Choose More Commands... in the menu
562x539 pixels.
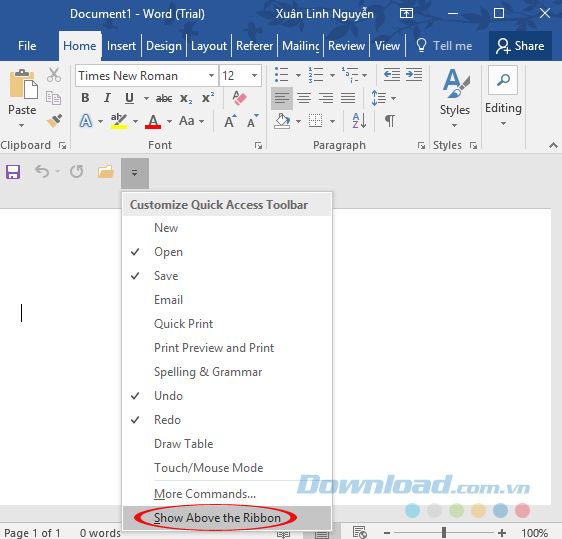point(227,494)
